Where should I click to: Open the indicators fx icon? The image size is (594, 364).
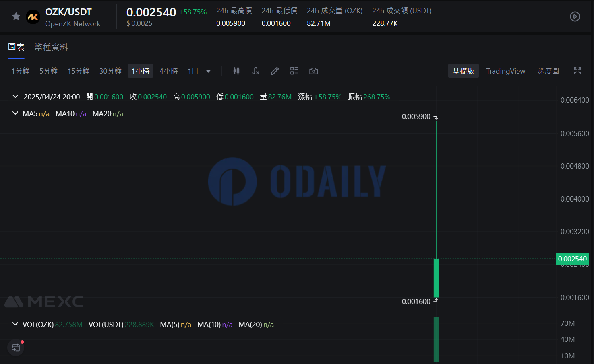point(256,71)
